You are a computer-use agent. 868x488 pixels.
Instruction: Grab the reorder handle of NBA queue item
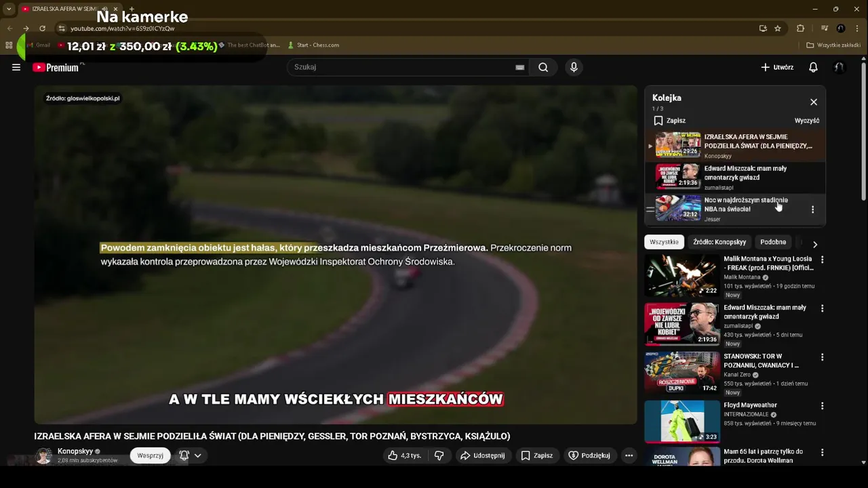650,209
